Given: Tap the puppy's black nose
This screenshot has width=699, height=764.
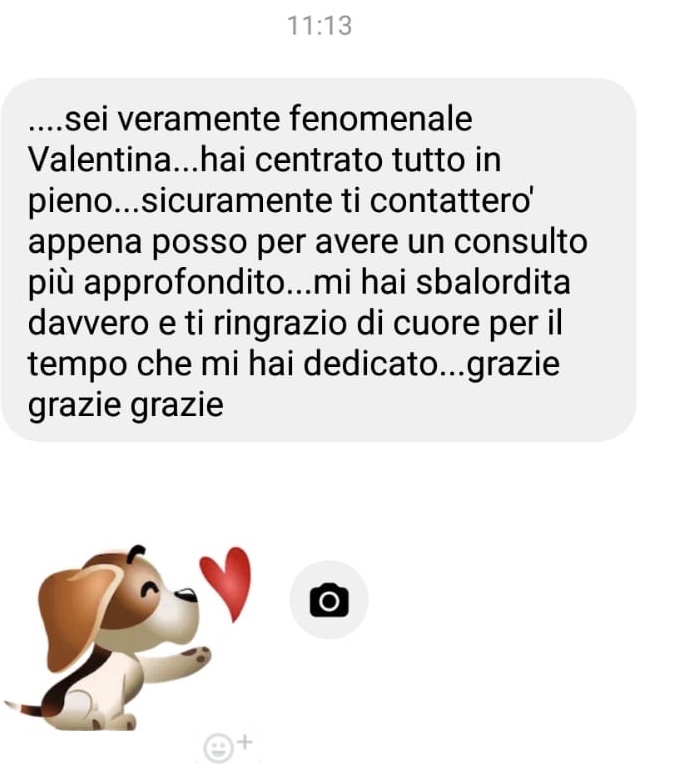Looking at the screenshot, I should [186, 594].
